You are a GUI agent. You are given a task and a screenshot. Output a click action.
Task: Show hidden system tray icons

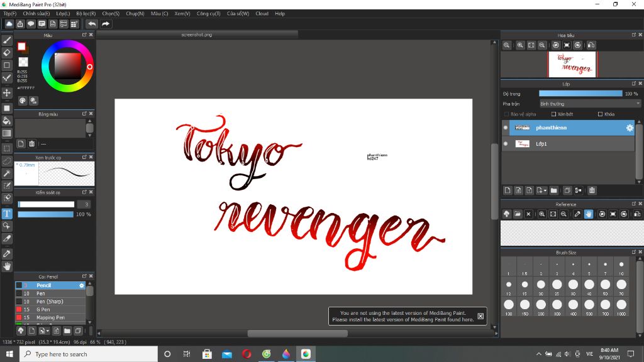pos(538,354)
